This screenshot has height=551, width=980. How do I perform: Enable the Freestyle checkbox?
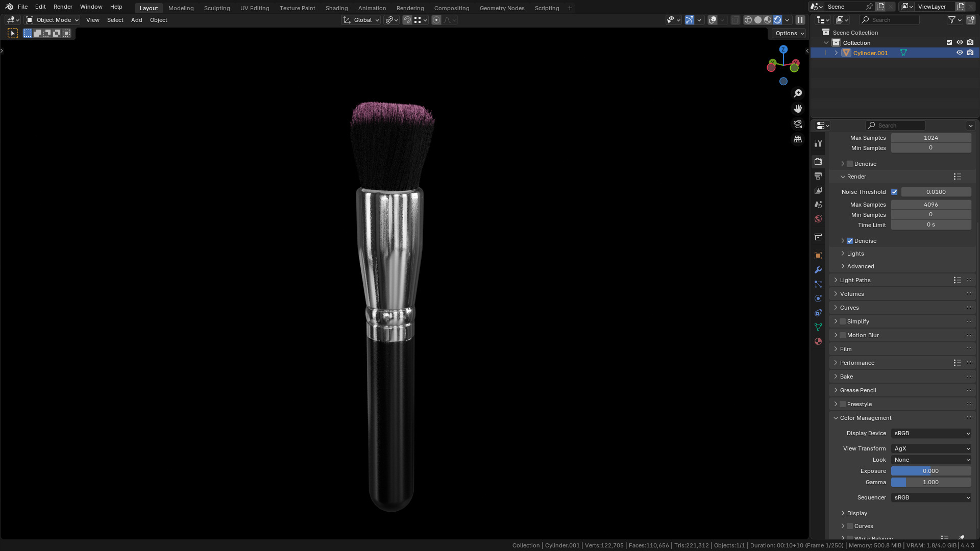(843, 404)
